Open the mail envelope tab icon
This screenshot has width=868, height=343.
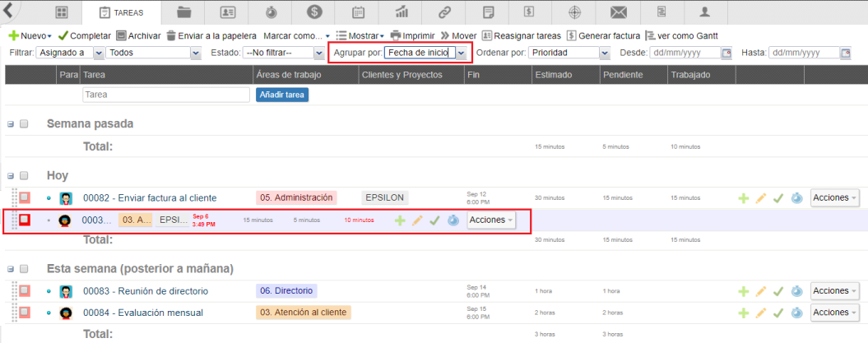[618, 12]
